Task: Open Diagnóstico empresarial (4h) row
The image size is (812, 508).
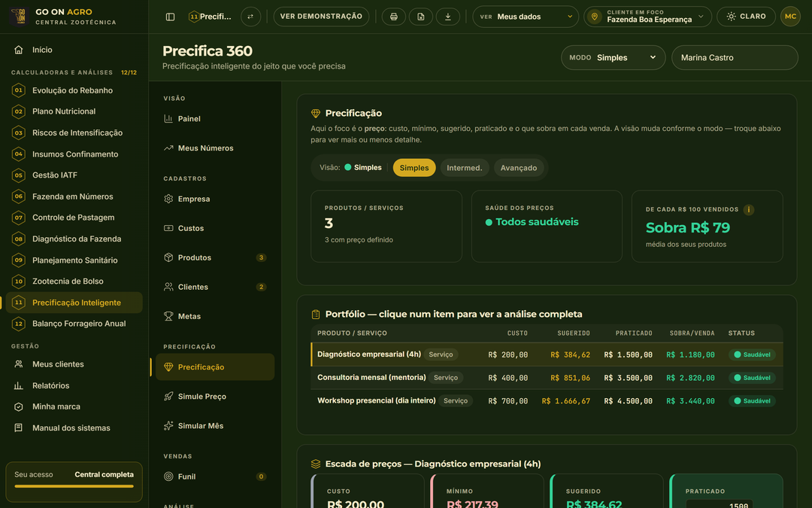Action: point(547,354)
